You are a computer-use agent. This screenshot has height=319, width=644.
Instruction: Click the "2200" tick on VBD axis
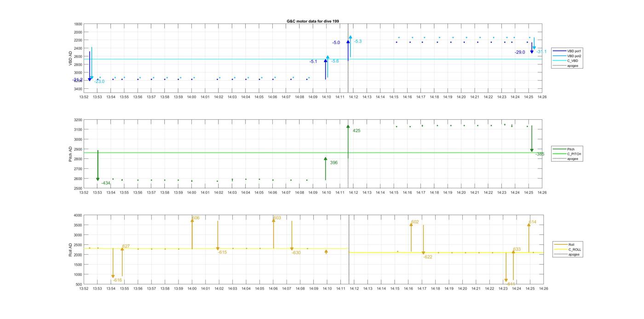click(78, 40)
